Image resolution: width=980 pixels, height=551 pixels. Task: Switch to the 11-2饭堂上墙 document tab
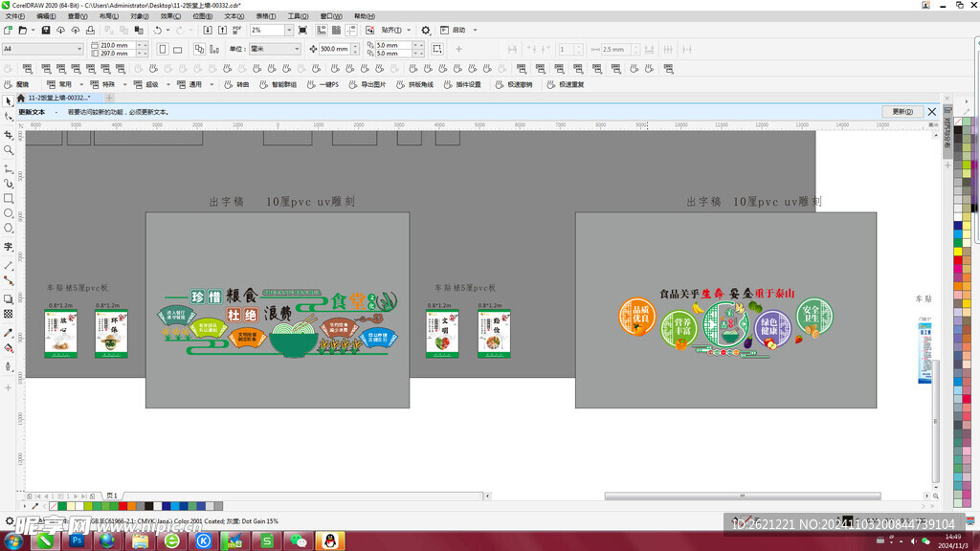(58, 99)
